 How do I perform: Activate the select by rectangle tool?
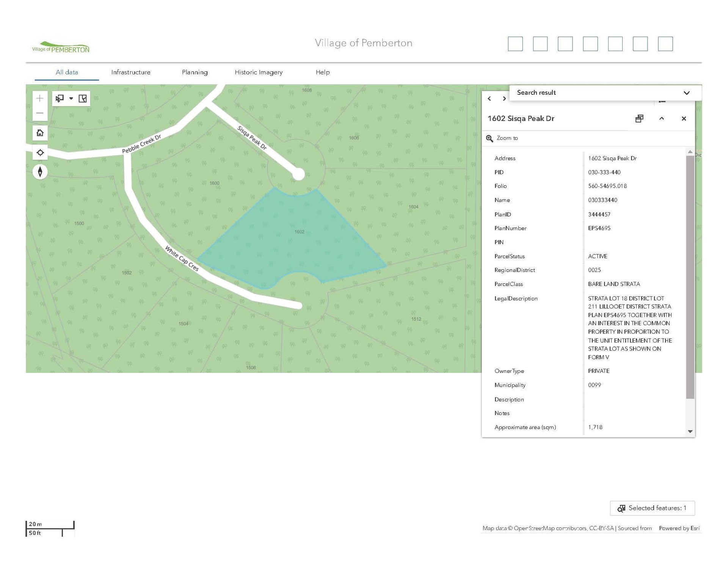tap(60, 99)
